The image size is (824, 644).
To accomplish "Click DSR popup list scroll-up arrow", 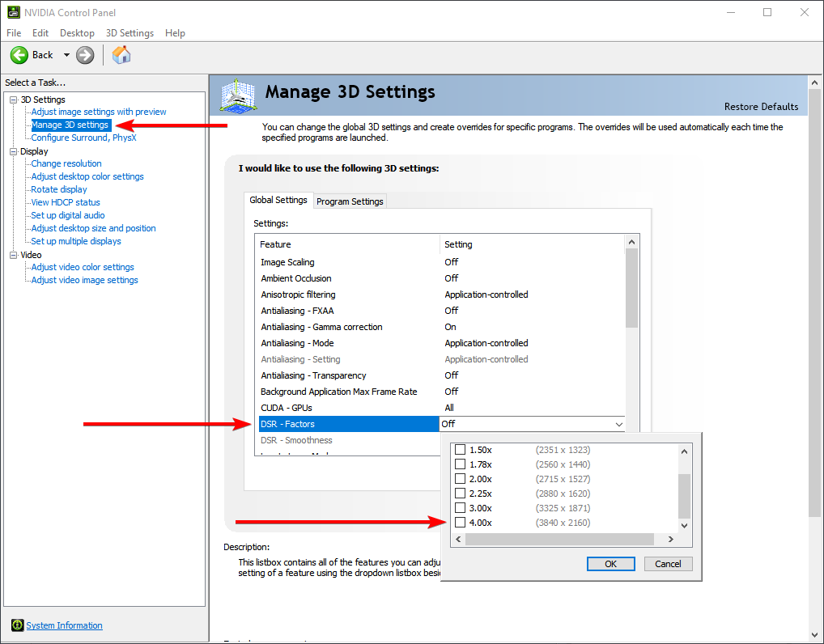I will coord(684,451).
